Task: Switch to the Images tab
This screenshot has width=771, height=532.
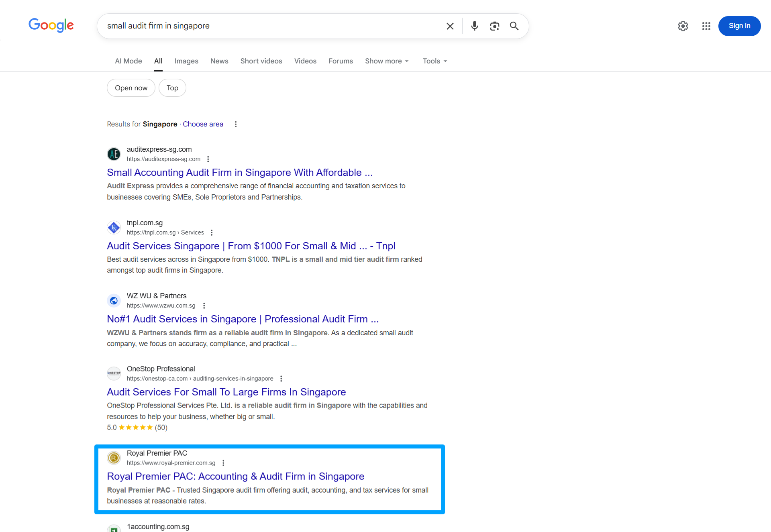Action: (x=186, y=61)
